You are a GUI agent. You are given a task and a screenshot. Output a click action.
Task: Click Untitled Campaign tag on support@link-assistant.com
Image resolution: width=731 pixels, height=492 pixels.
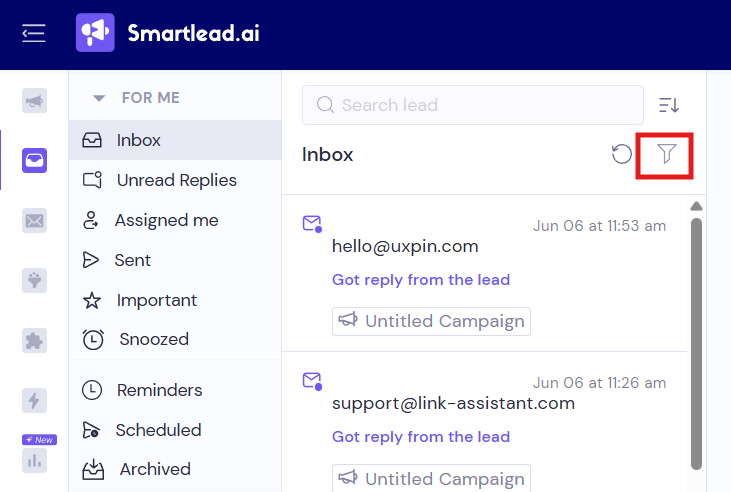pos(431,478)
